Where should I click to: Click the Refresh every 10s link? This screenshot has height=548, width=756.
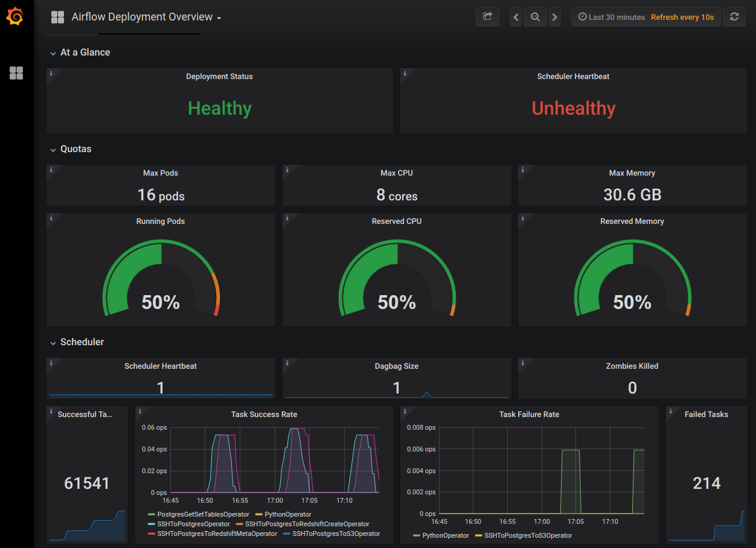click(682, 17)
